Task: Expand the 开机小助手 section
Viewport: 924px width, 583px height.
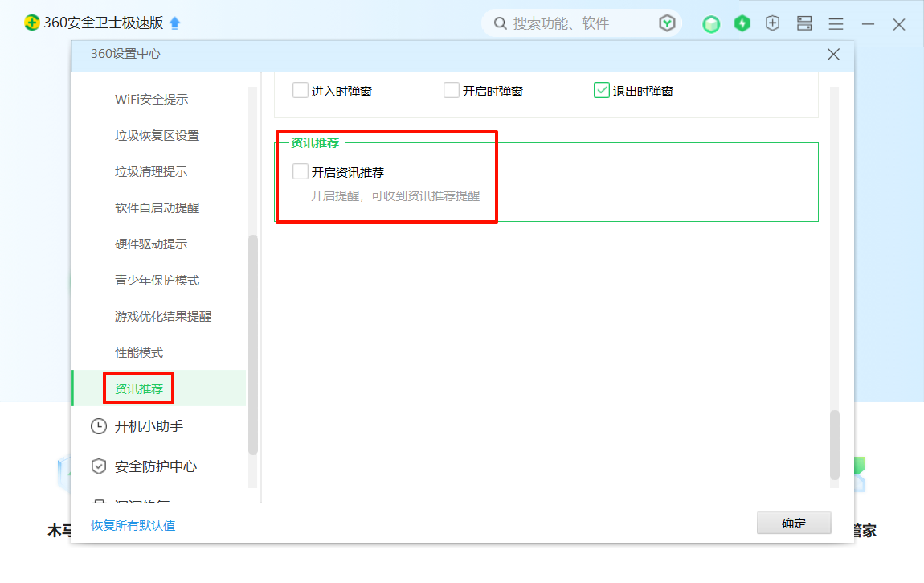Action: coord(149,426)
